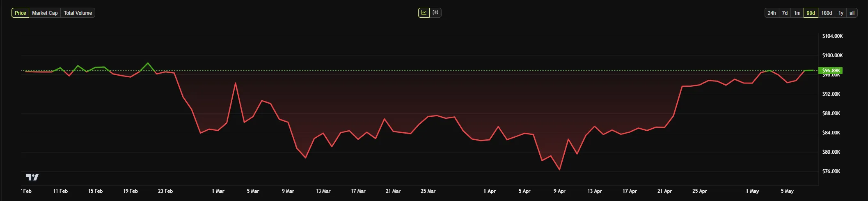868x201 pixels.
Task: Select the 90d time range
Action: (x=811, y=13)
